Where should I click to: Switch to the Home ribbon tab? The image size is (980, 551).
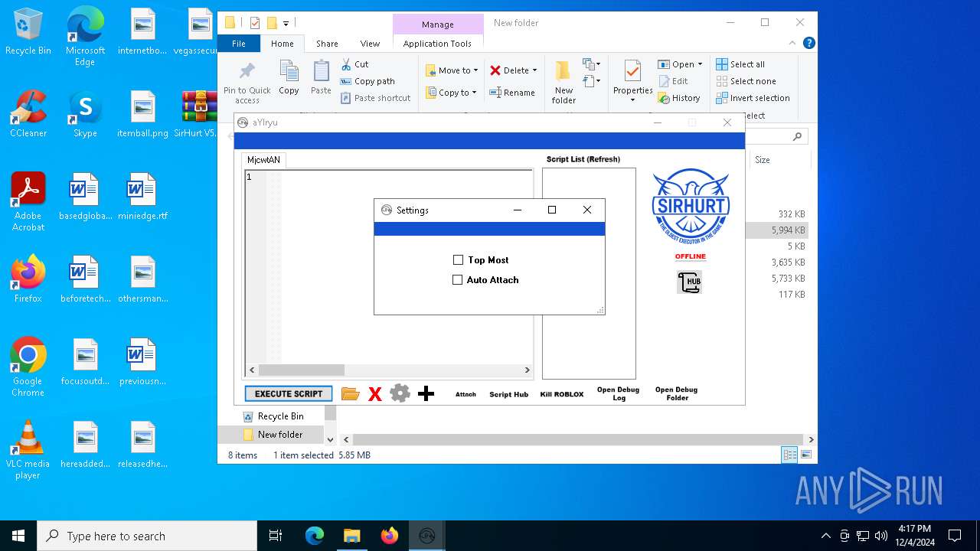pyautogui.click(x=282, y=44)
